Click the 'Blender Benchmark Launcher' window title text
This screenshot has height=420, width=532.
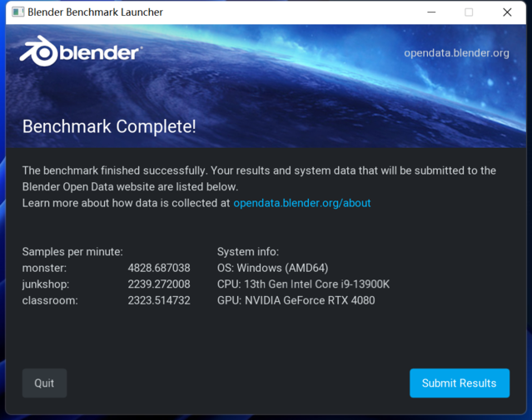96,12
